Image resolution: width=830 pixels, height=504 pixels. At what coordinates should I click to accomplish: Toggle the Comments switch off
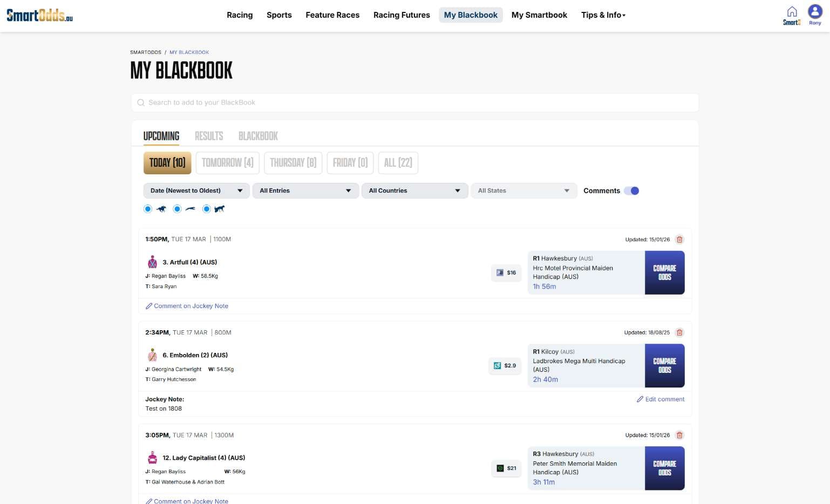pos(631,191)
